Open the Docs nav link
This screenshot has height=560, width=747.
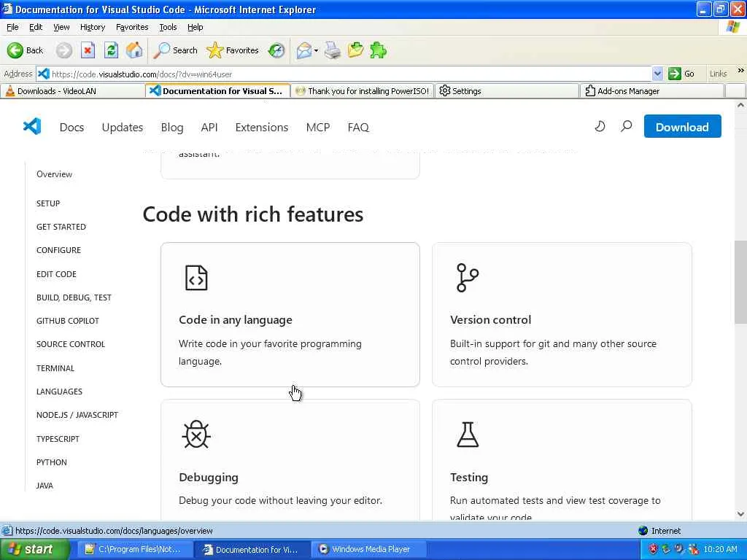tap(71, 127)
